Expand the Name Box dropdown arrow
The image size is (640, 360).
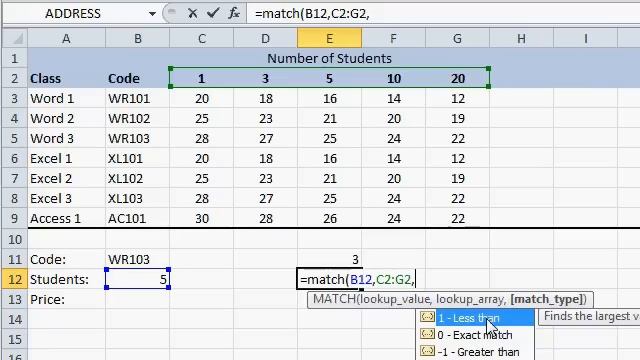coord(152,14)
